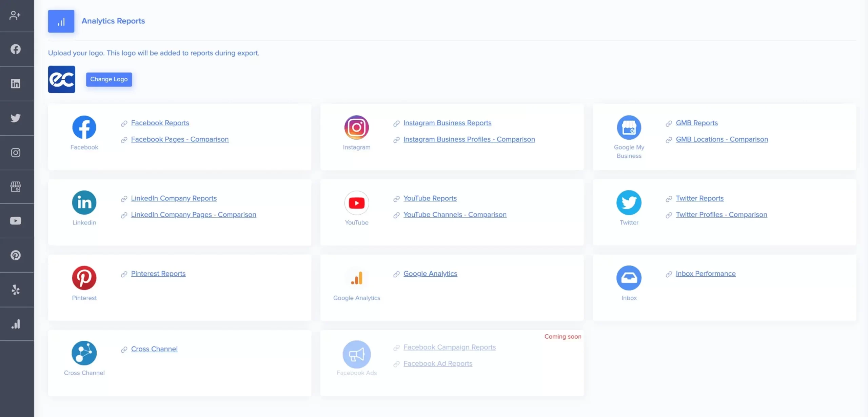Screen dimensions: 868x417
Task: Select the LinkedIn icon in the left sidebar
Action: point(15,83)
